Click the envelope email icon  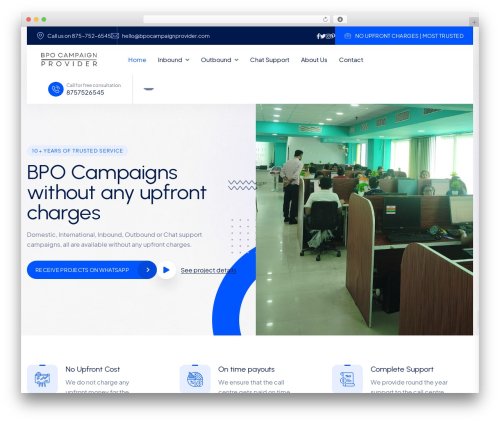click(115, 36)
